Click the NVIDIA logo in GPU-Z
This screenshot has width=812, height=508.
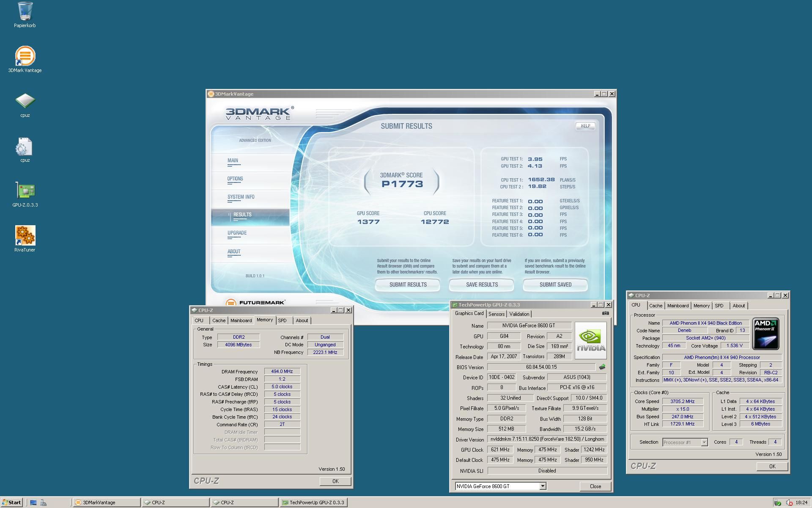(x=590, y=340)
